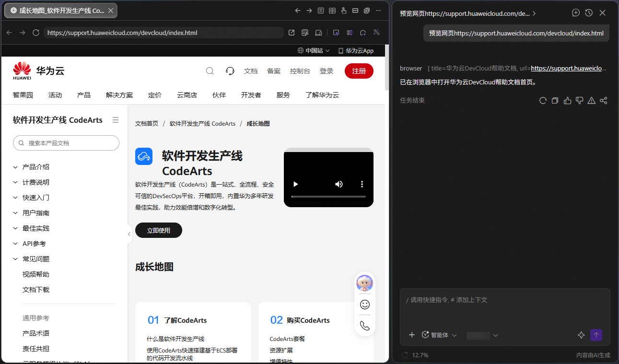This screenshot has width=619, height=364.
Task: Open 智能体 mode dropdown
Action: click(439, 335)
